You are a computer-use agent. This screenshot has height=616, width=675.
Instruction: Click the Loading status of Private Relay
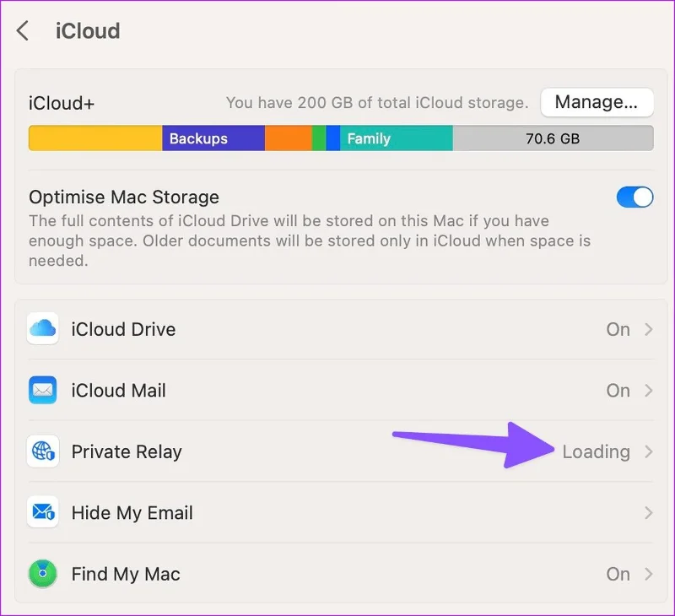coord(597,452)
